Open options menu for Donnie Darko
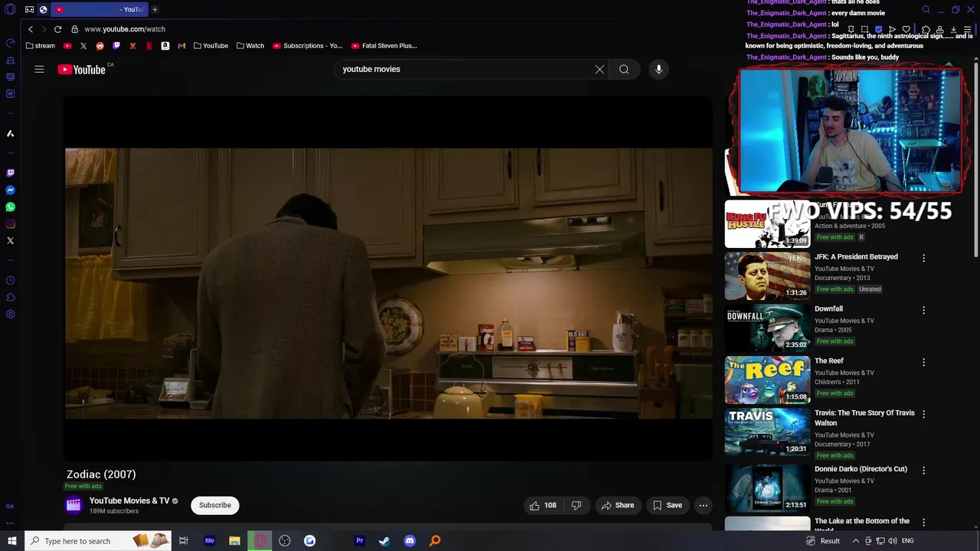The image size is (980, 551). tap(923, 470)
